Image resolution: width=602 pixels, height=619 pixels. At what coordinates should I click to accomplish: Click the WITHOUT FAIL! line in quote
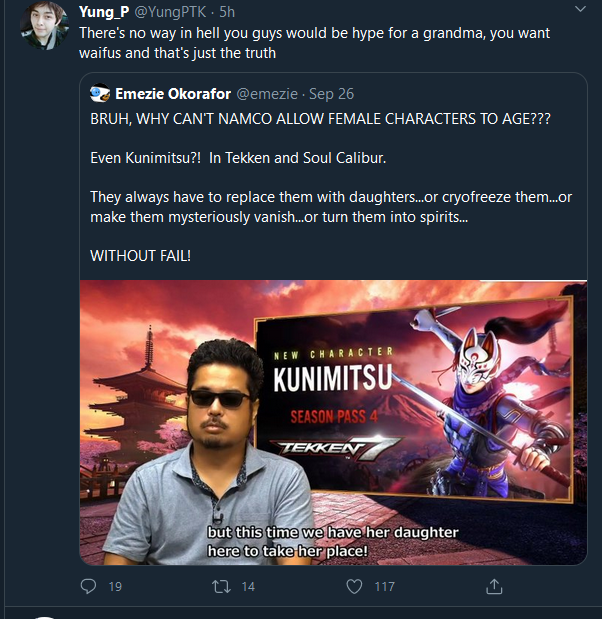click(141, 256)
